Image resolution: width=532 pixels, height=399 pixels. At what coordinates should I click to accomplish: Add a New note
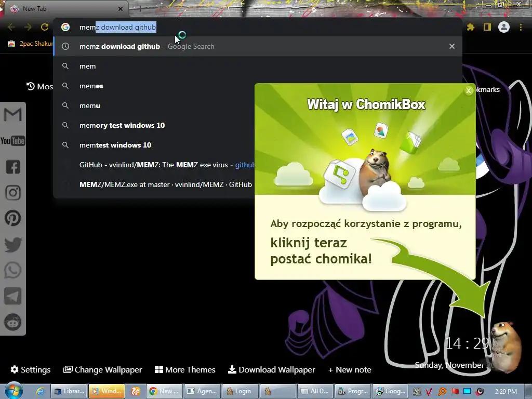coord(350,369)
